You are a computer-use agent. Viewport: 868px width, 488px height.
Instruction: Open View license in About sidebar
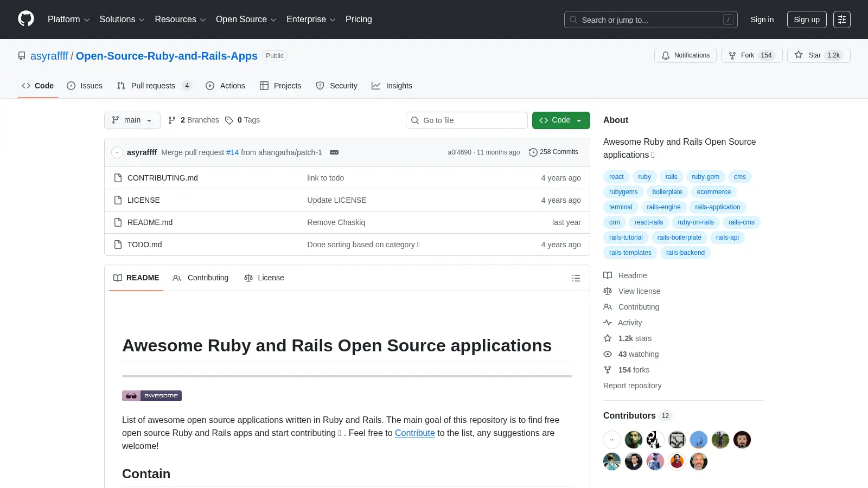point(632,291)
